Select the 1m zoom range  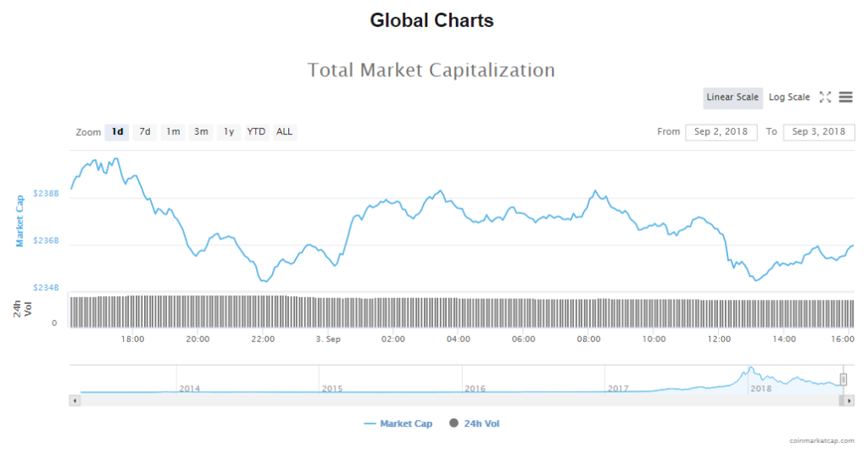click(173, 131)
